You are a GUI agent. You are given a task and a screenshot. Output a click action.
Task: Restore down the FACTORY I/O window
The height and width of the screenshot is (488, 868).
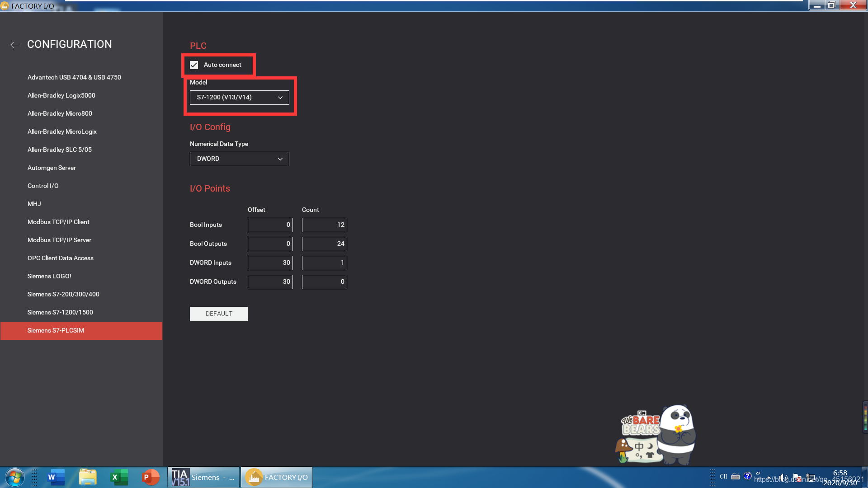831,5
